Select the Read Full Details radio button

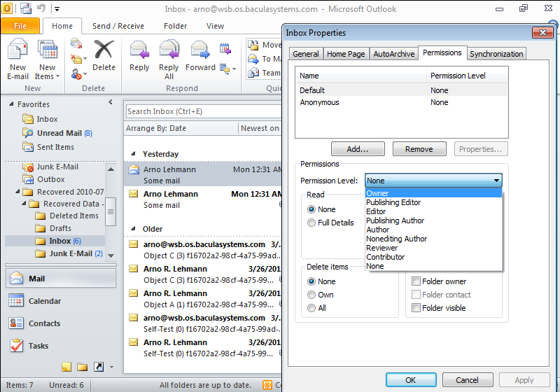(311, 223)
